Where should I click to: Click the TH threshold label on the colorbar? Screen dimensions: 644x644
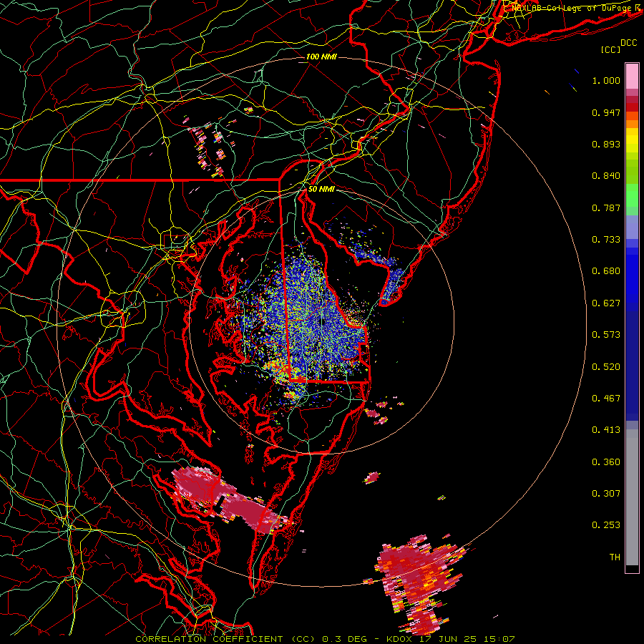615,557
